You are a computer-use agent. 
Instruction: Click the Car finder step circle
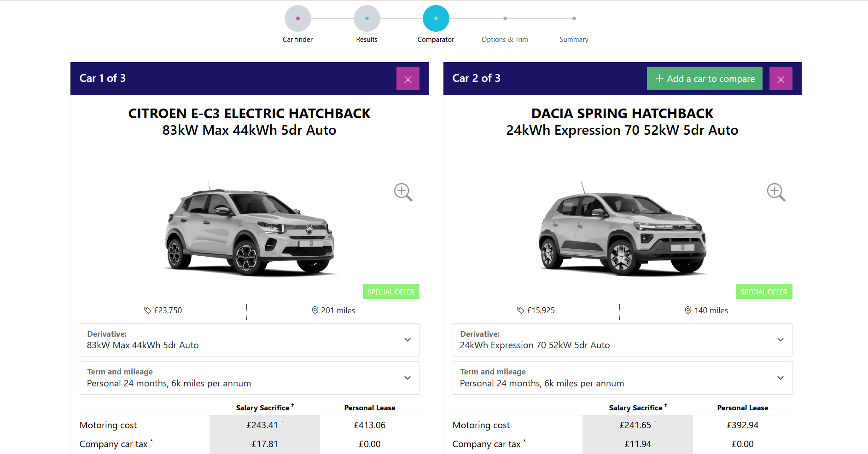coord(298,18)
